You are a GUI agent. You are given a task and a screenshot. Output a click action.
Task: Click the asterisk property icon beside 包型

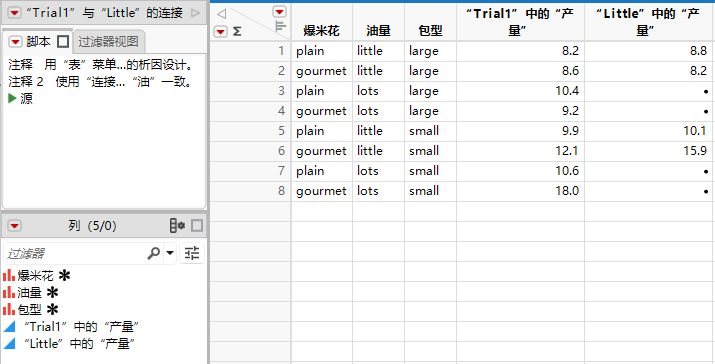click(53, 309)
